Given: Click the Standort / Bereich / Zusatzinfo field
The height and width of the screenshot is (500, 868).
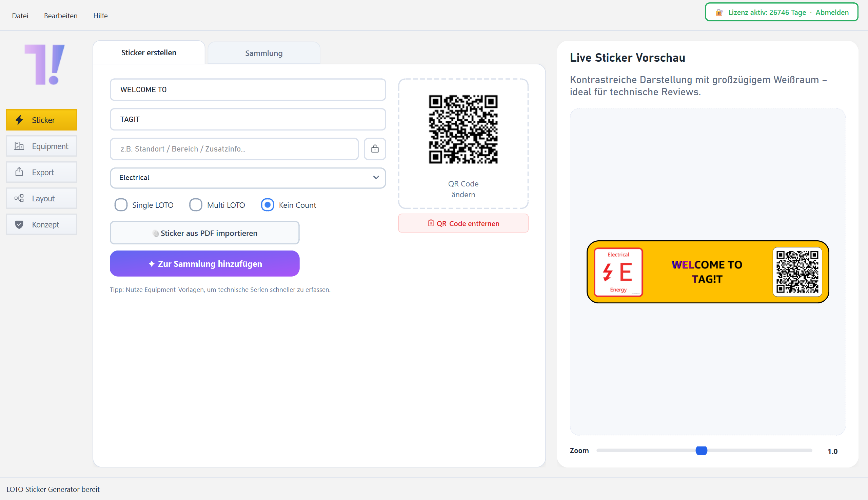Looking at the screenshot, I should click(x=234, y=149).
